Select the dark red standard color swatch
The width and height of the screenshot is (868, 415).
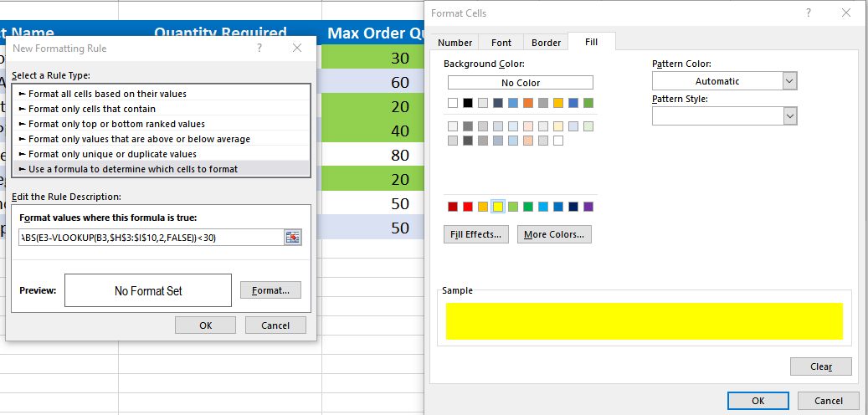click(453, 207)
